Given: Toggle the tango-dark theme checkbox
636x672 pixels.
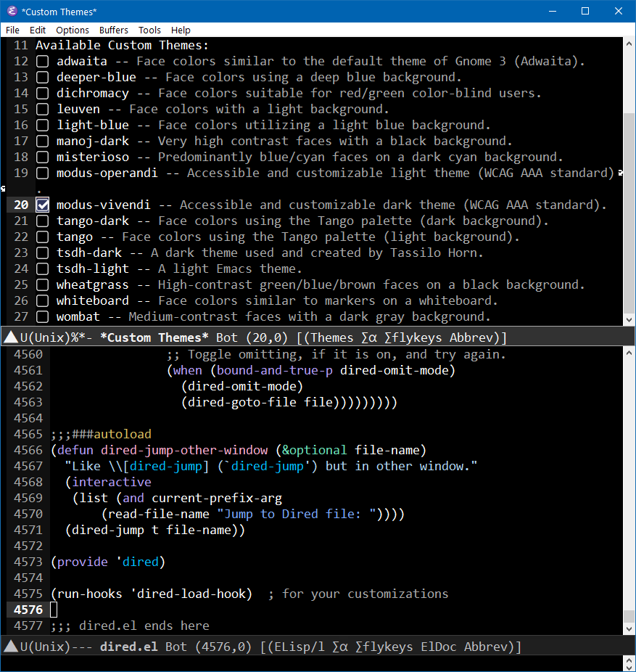Looking at the screenshot, I should [x=42, y=221].
